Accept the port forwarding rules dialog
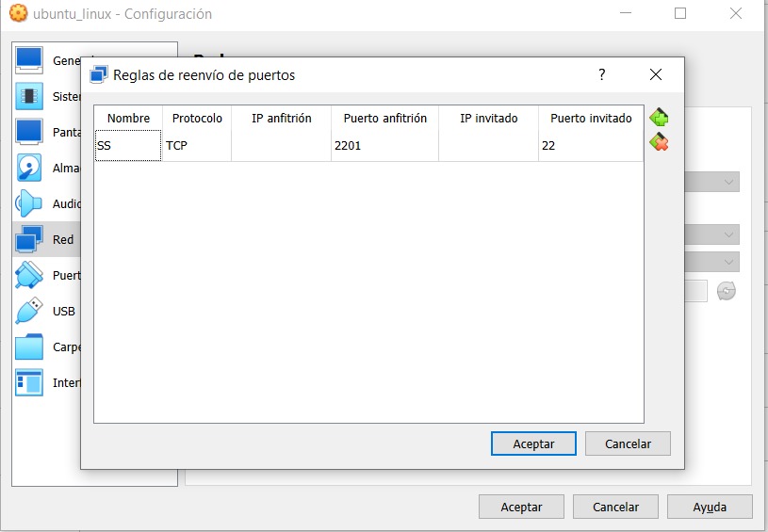Screen dimensions: 768x532 point(533,443)
